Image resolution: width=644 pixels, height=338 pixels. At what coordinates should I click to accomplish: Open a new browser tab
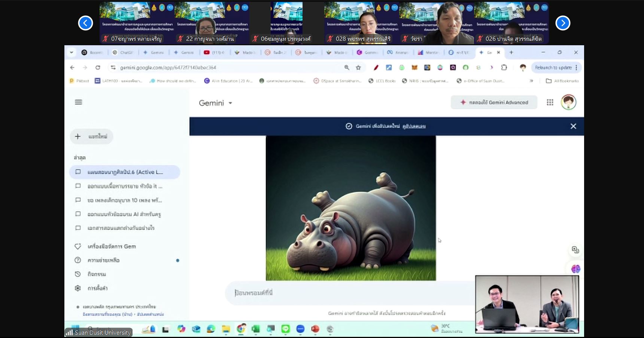511,52
